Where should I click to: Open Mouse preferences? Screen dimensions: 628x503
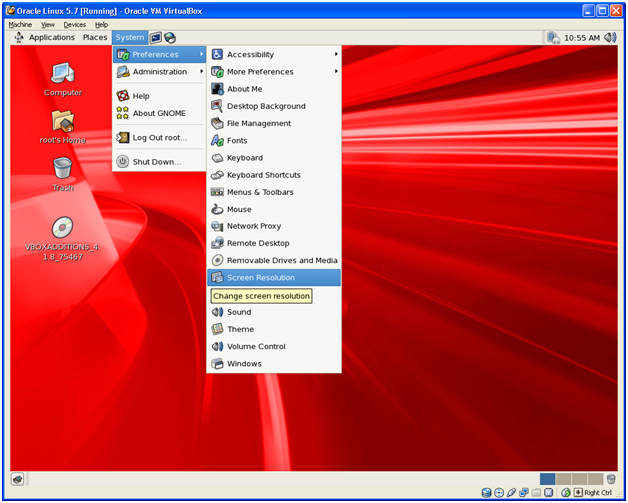pyautogui.click(x=274, y=209)
